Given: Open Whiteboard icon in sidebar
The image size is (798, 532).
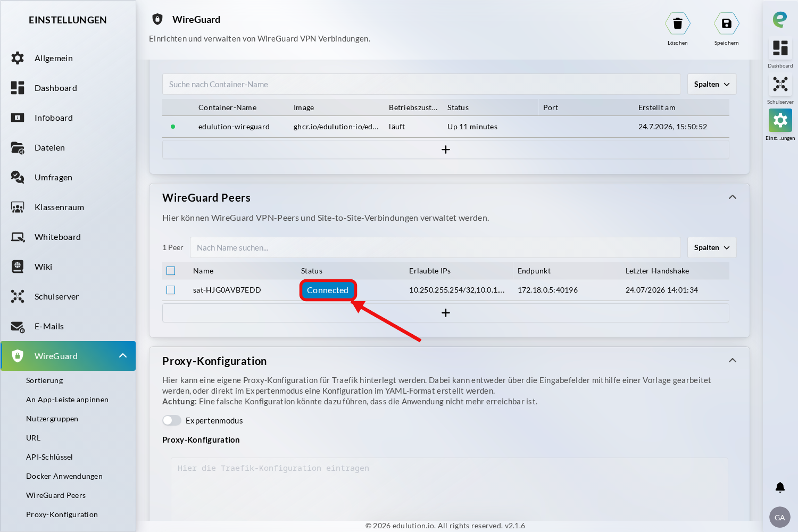Looking at the screenshot, I should pyautogui.click(x=18, y=237).
